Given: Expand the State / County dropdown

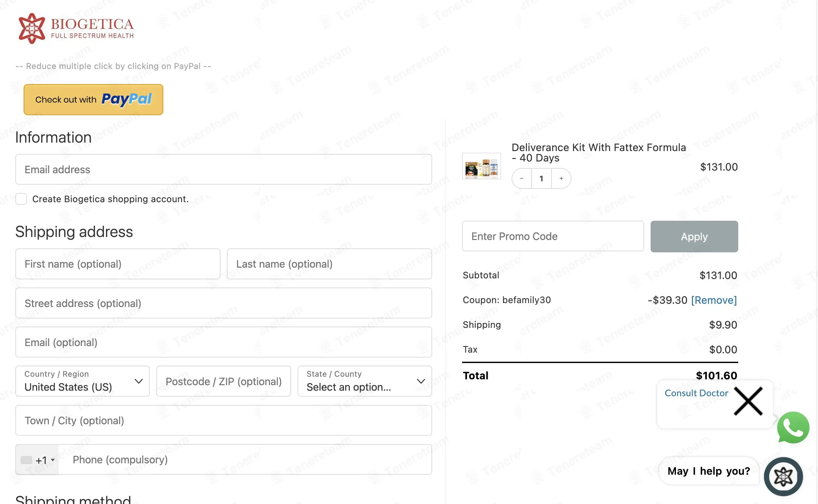Looking at the screenshot, I should pos(365,381).
